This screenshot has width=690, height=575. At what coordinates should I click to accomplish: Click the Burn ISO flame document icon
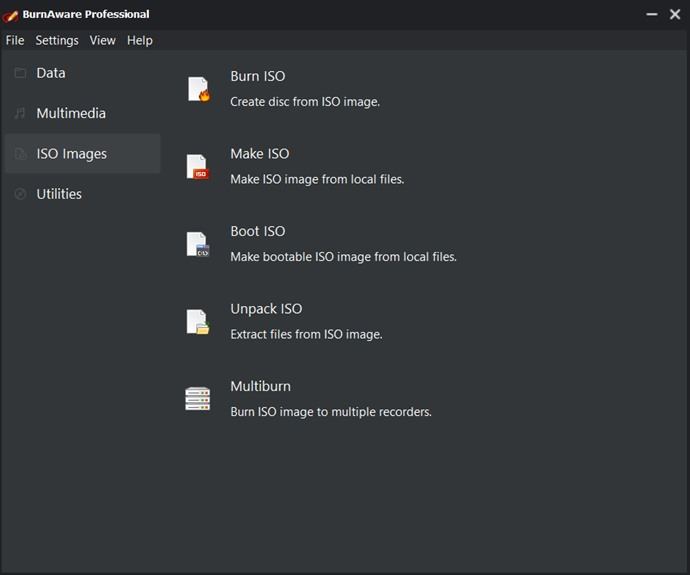199,89
